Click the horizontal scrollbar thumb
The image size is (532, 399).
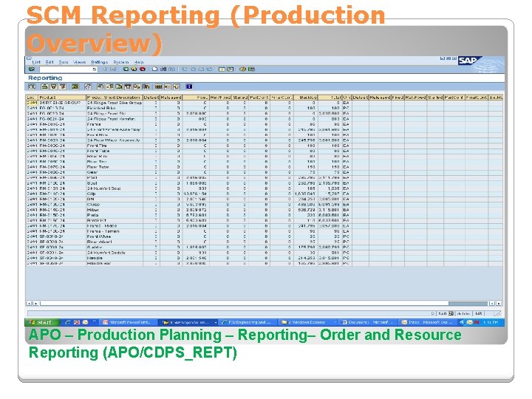(x=468, y=304)
